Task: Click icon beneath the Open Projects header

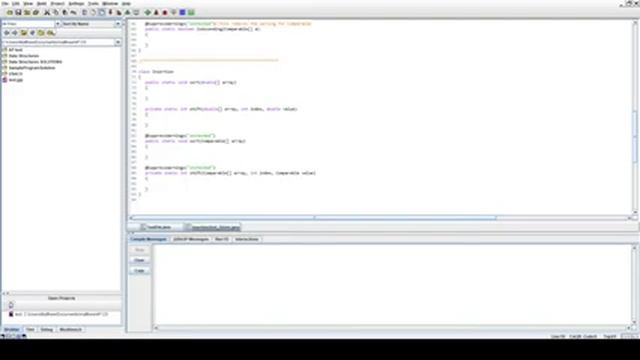Action: click(x=11, y=305)
